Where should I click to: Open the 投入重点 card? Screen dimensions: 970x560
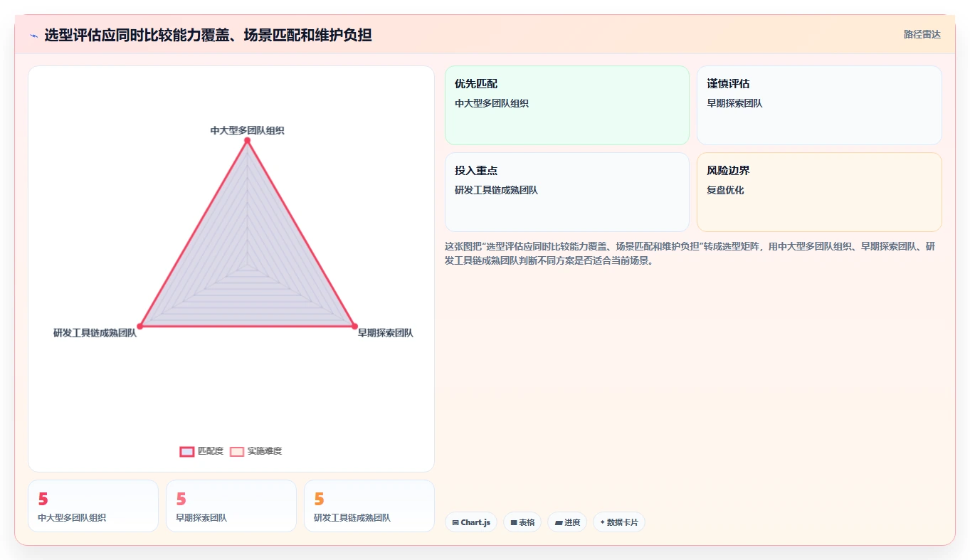pyautogui.click(x=567, y=192)
